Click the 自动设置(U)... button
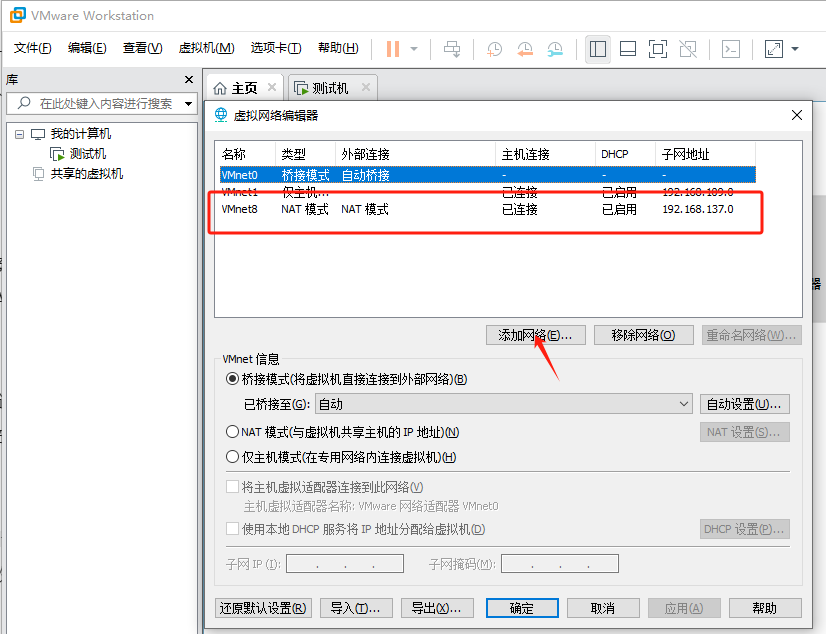 [744, 404]
